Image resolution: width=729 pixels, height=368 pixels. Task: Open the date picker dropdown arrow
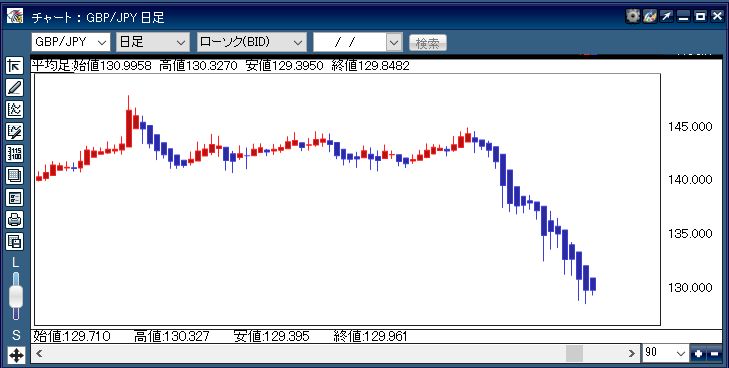point(394,42)
